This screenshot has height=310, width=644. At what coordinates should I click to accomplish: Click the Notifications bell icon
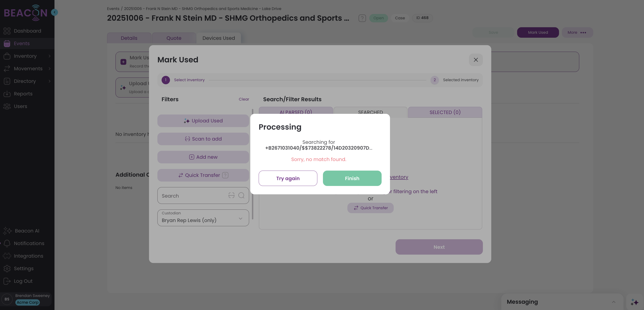(x=7, y=243)
